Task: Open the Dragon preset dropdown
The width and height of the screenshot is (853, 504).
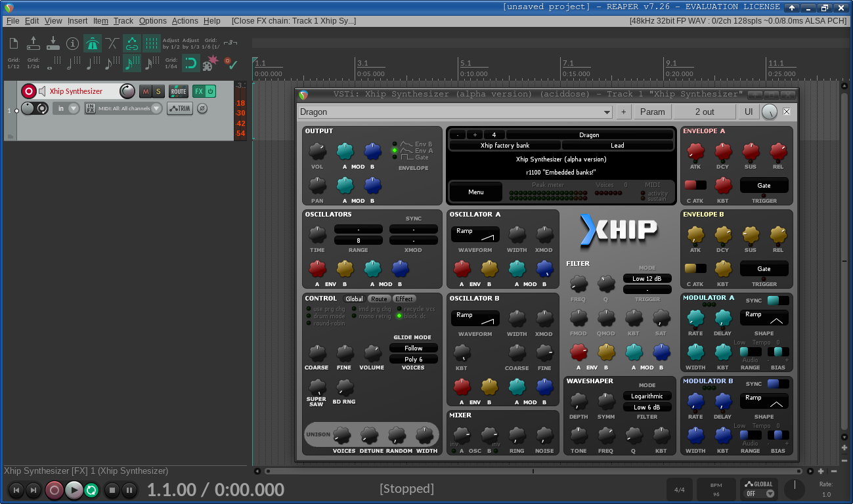Action: pos(606,112)
